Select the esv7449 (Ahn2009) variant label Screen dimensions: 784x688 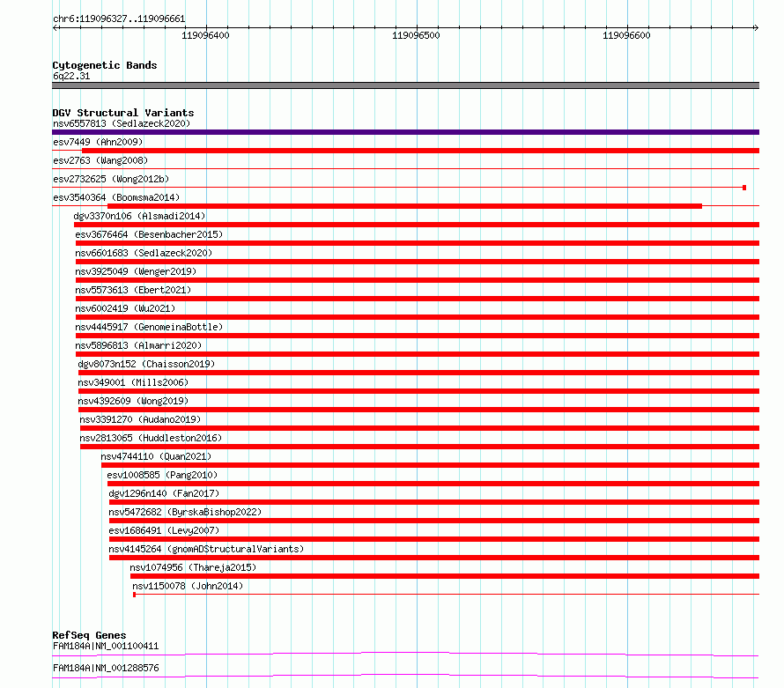pyautogui.click(x=98, y=142)
